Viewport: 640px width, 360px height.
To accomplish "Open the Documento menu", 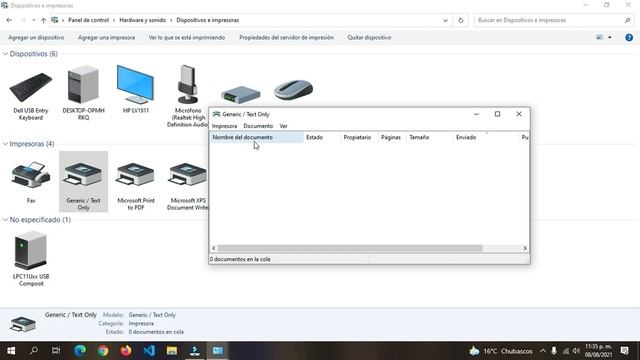I will (x=258, y=126).
